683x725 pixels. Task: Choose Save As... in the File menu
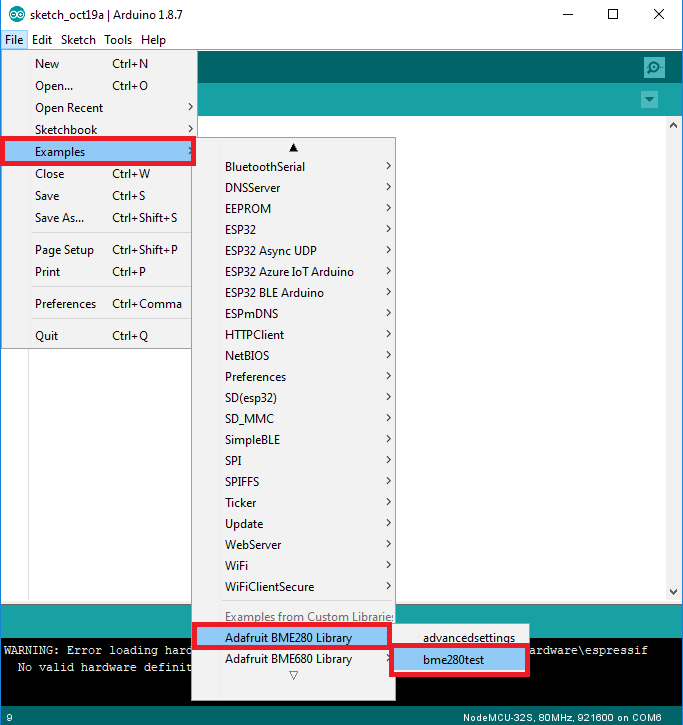97,218
